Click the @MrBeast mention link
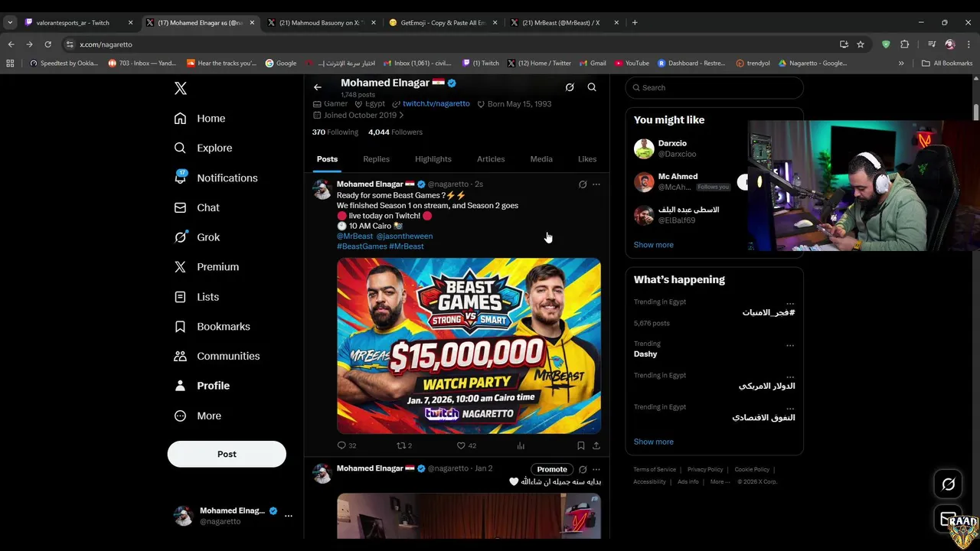Viewport: 980px width, 551px height. point(354,236)
